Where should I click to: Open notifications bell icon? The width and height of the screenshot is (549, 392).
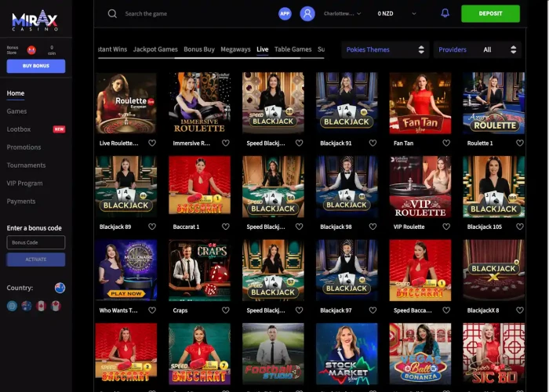(445, 13)
